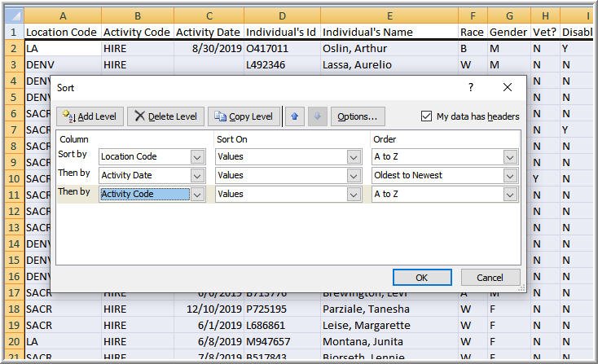
Task: Click the Delete Level button
Action: click(165, 116)
